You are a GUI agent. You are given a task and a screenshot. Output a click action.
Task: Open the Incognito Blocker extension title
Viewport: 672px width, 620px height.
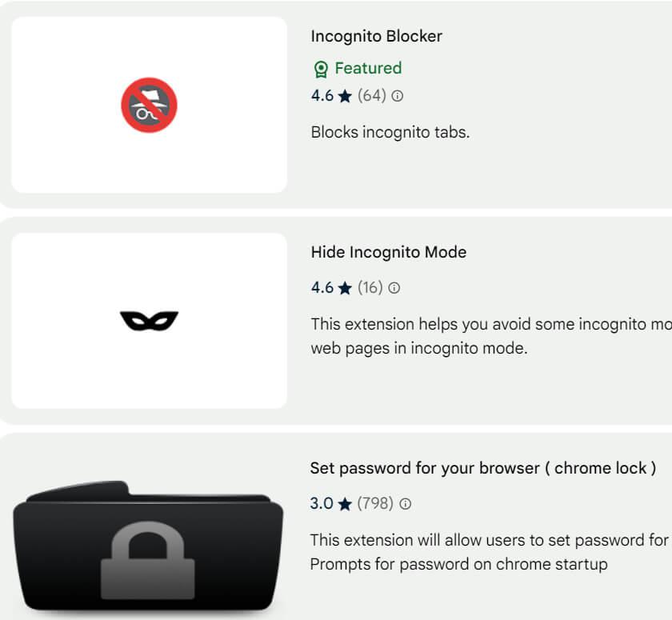pyautogui.click(x=376, y=36)
